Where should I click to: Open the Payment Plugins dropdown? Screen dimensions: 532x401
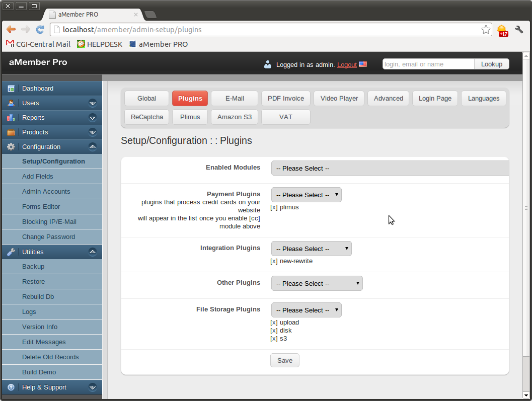click(x=306, y=195)
